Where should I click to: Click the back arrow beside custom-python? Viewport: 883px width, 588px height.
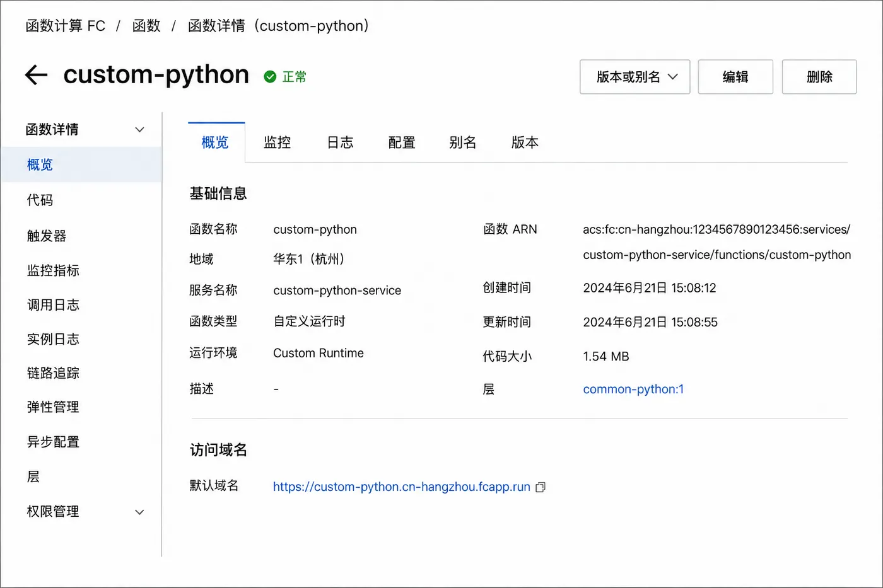pyautogui.click(x=36, y=75)
